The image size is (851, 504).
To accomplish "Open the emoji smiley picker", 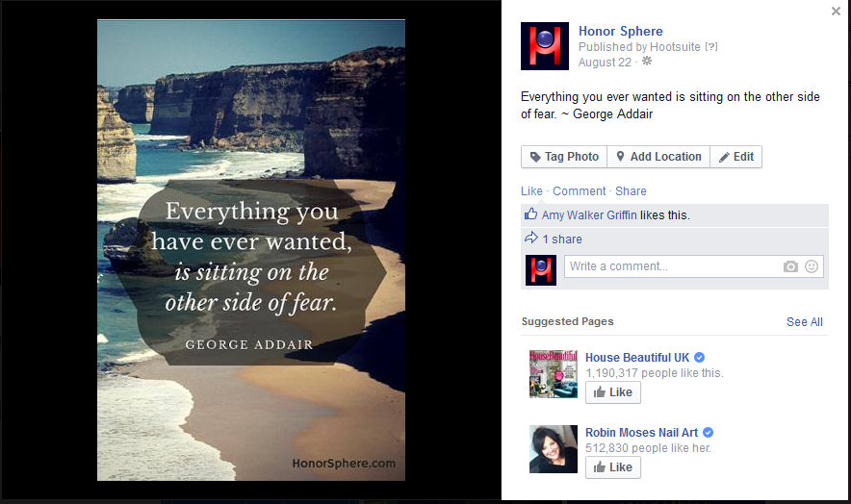I will click(811, 266).
